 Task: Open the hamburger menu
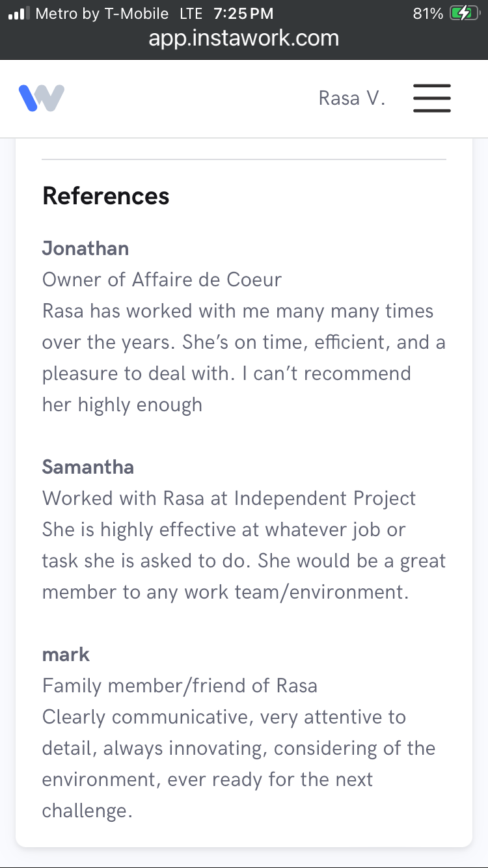(431, 98)
